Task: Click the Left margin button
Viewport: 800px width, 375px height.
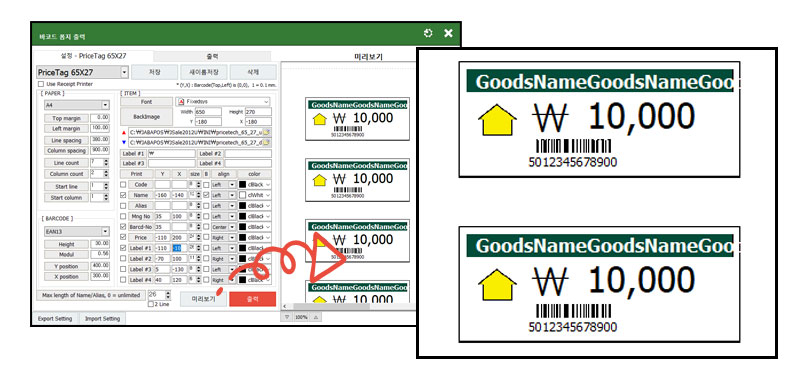Action: coord(66,129)
